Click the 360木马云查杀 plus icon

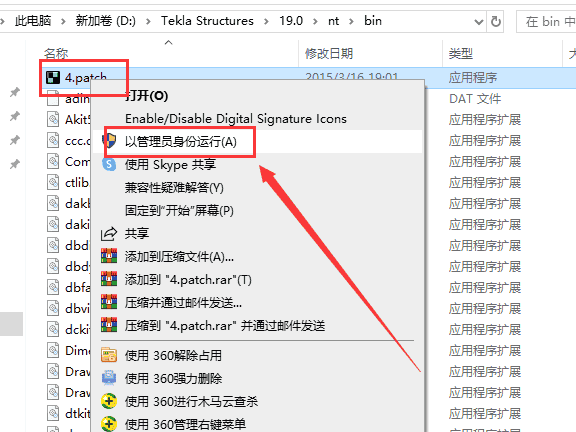point(109,401)
